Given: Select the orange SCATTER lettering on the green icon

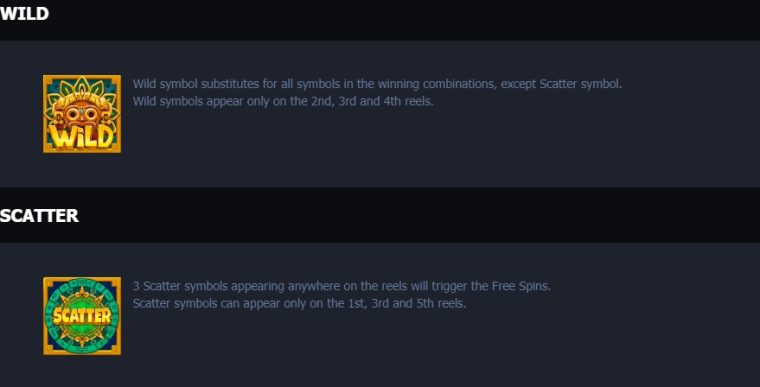Looking at the screenshot, I should [x=82, y=316].
